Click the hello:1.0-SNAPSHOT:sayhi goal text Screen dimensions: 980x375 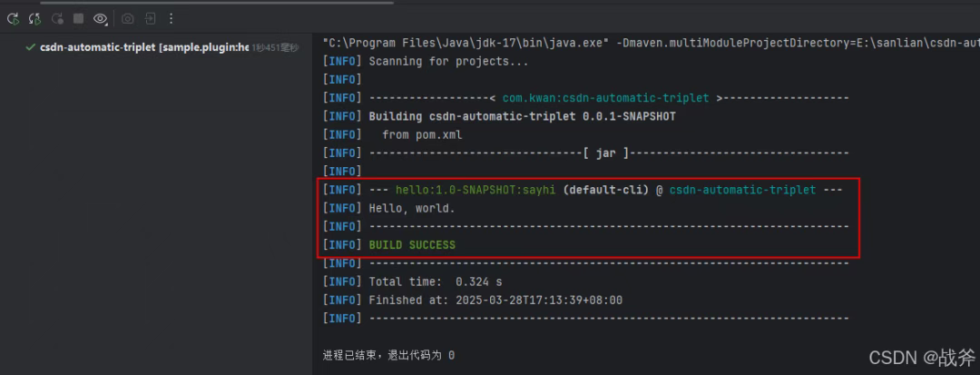pyautogui.click(x=475, y=190)
